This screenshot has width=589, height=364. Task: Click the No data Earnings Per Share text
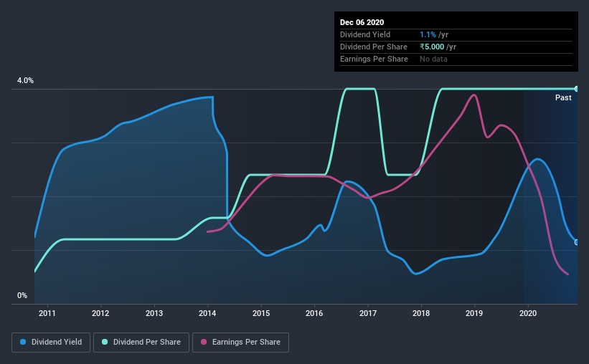point(433,59)
